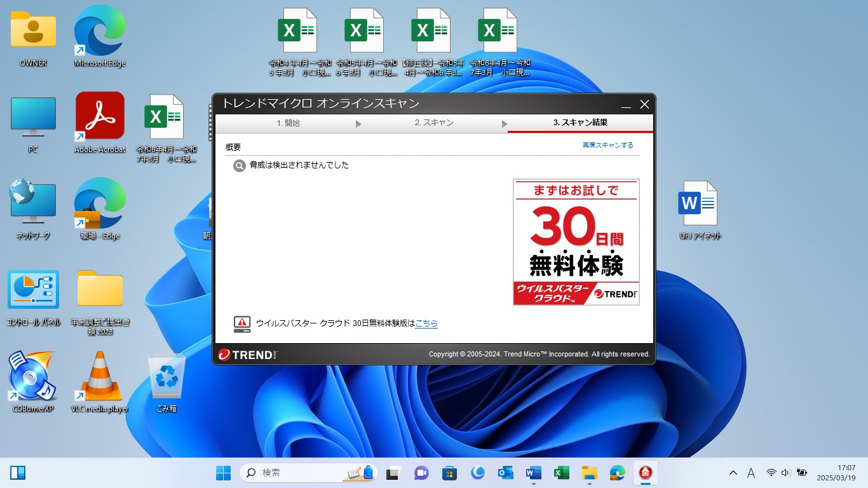Click the 30日間無料体験 advertisement banner
The image size is (868, 488).
[576, 242]
